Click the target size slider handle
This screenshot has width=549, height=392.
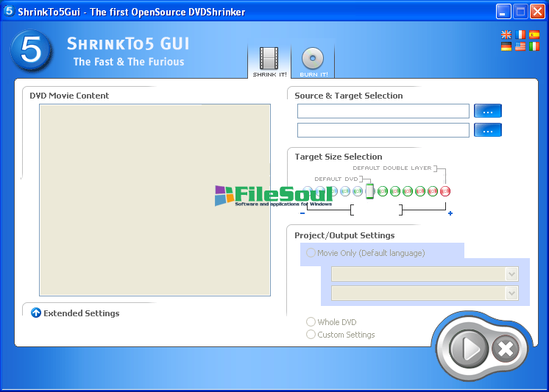click(370, 190)
